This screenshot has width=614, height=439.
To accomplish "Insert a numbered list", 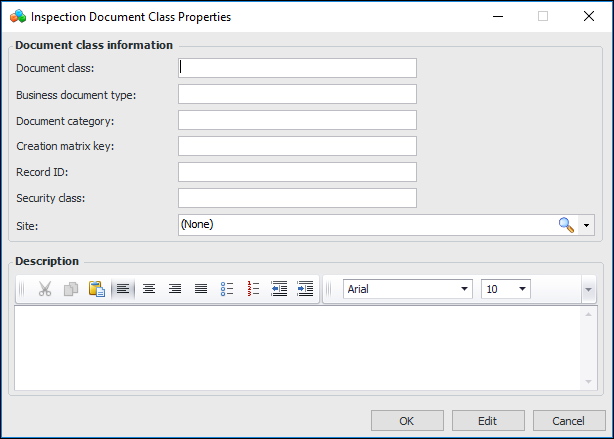I will (253, 289).
